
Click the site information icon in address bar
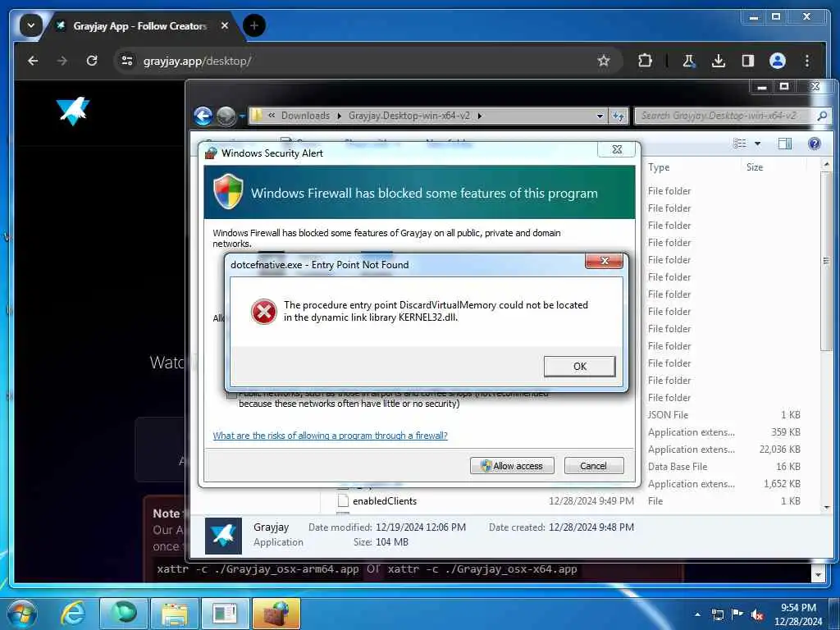tap(127, 61)
